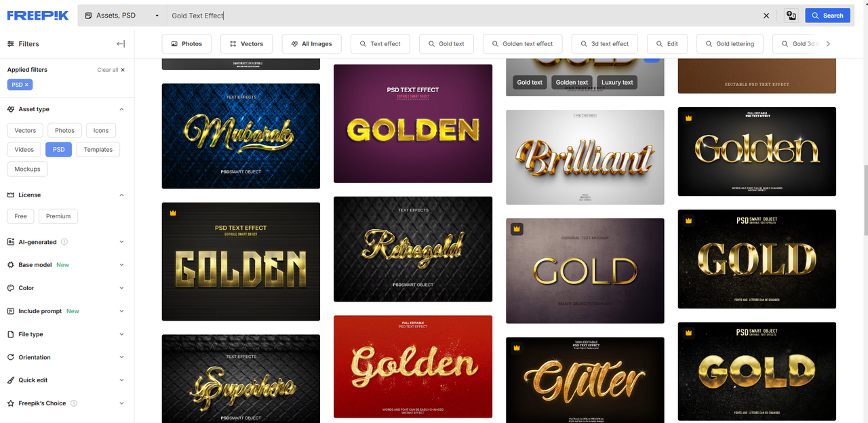Filter by Free license

click(21, 216)
